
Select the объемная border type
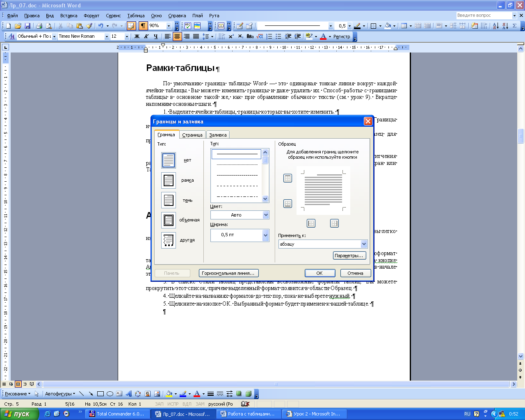(169, 220)
